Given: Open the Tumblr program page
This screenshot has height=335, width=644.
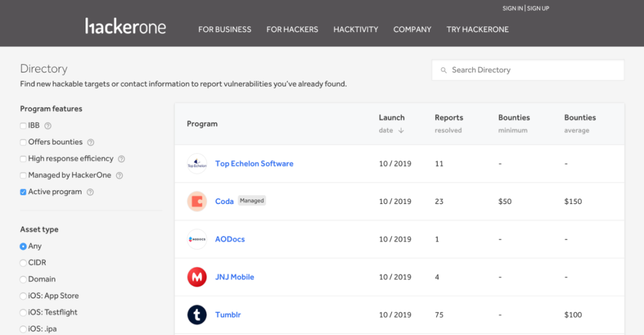Looking at the screenshot, I should (x=228, y=315).
